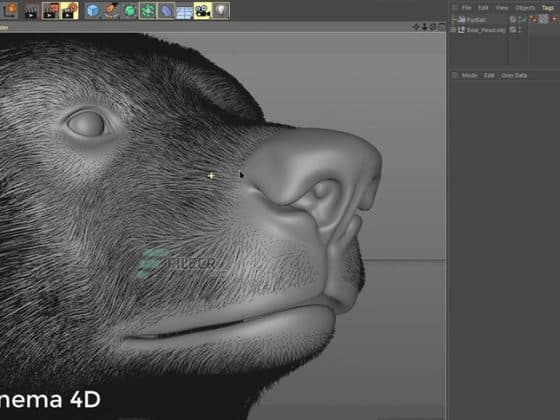
Task: Click the Render View clapperboard icon
Action: [x=31, y=11]
